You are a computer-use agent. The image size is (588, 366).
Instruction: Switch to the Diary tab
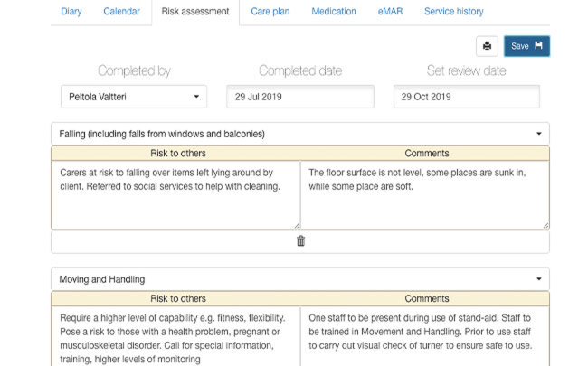click(x=71, y=11)
